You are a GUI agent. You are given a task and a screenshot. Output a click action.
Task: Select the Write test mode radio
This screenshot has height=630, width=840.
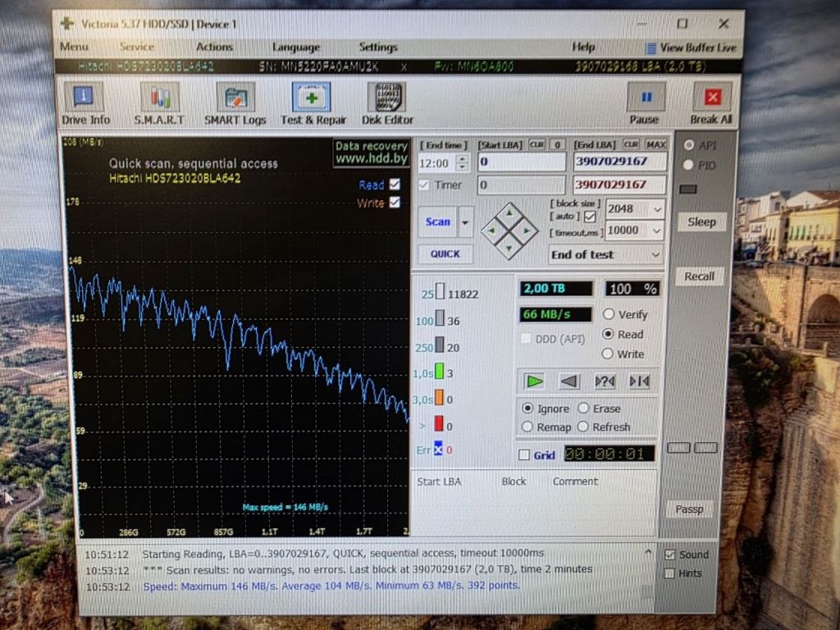tap(608, 354)
